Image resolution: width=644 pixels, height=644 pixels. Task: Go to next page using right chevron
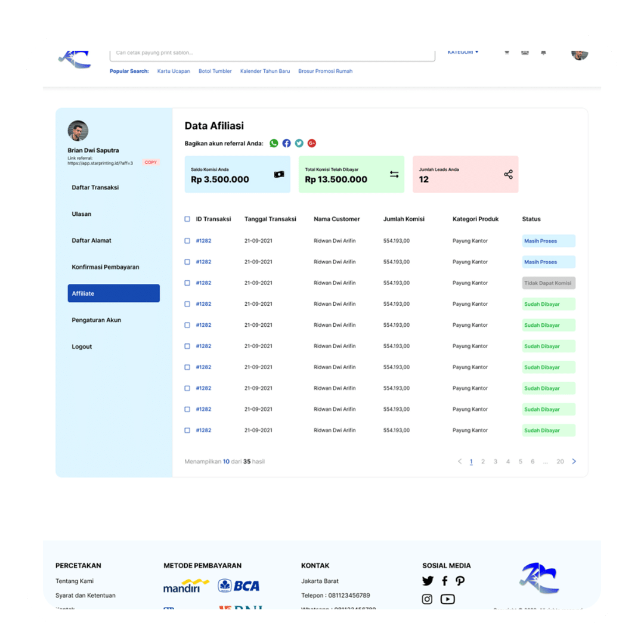574,462
